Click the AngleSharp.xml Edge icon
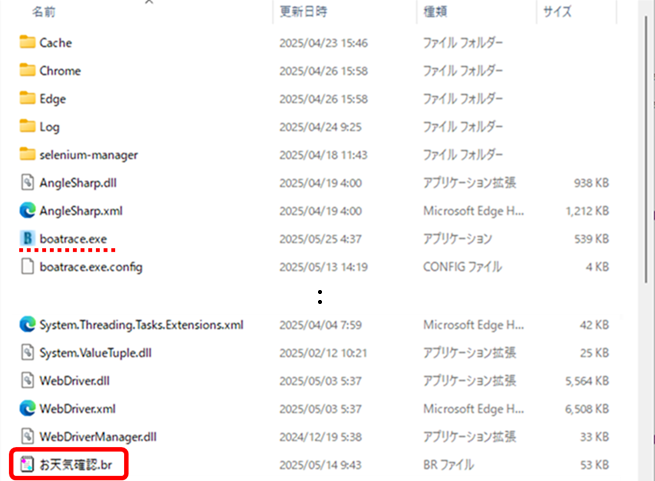This screenshot has width=655, height=481. click(x=27, y=211)
